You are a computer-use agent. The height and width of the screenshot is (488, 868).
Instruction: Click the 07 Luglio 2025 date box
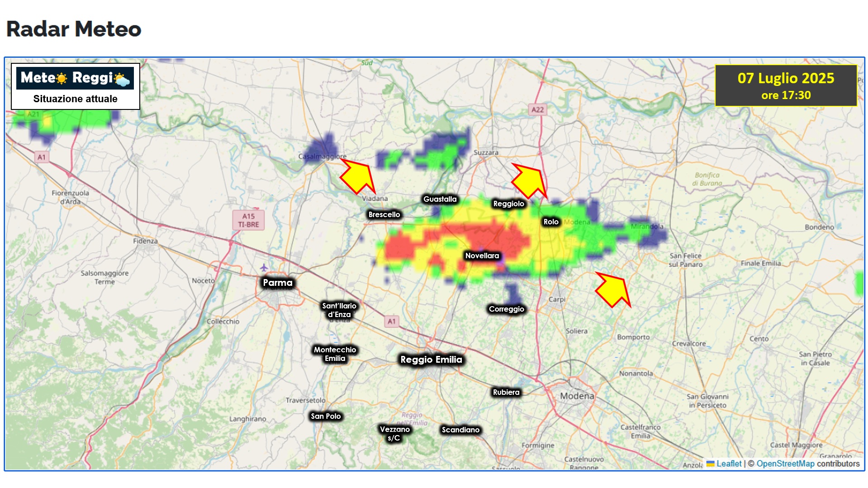click(x=786, y=85)
